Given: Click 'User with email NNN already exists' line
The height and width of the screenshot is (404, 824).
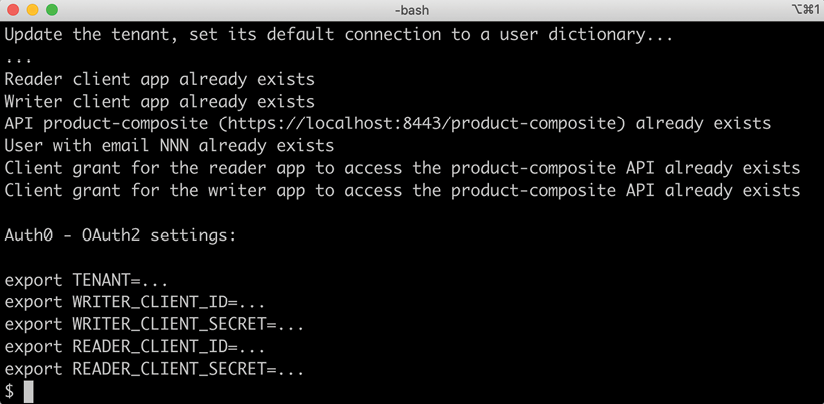Looking at the screenshot, I should pyautogui.click(x=169, y=146).
